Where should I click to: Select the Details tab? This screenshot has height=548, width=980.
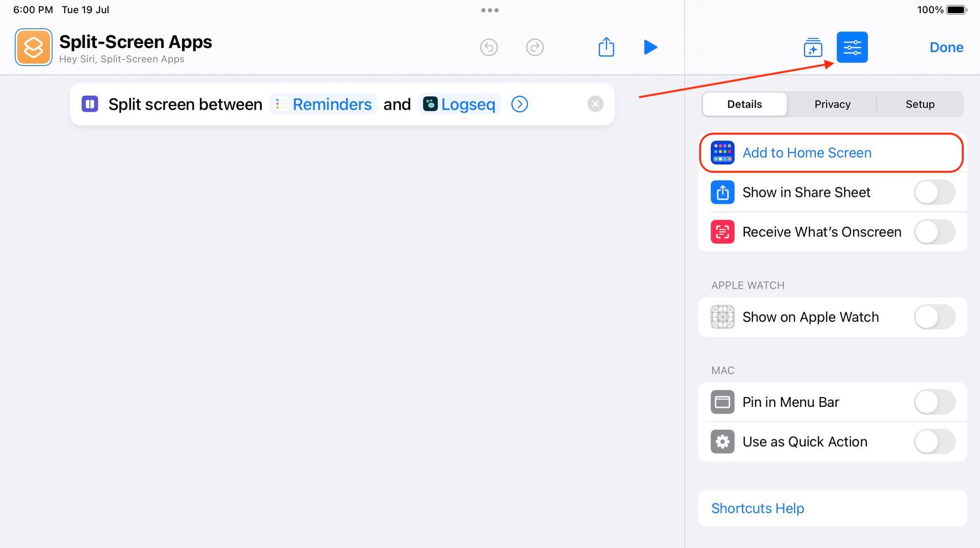744,103
